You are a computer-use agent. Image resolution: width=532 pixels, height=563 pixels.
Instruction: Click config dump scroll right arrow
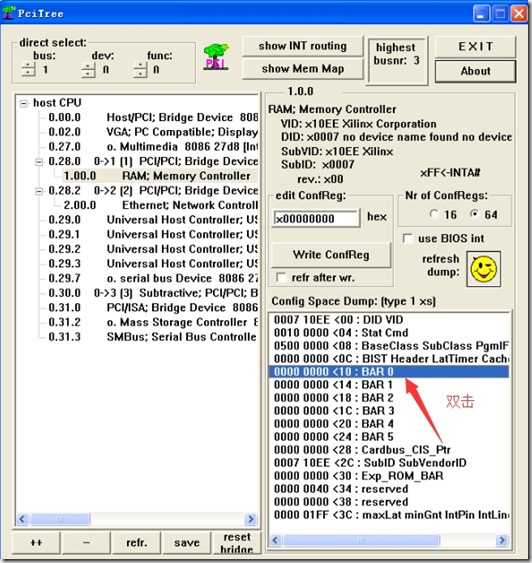502,540
